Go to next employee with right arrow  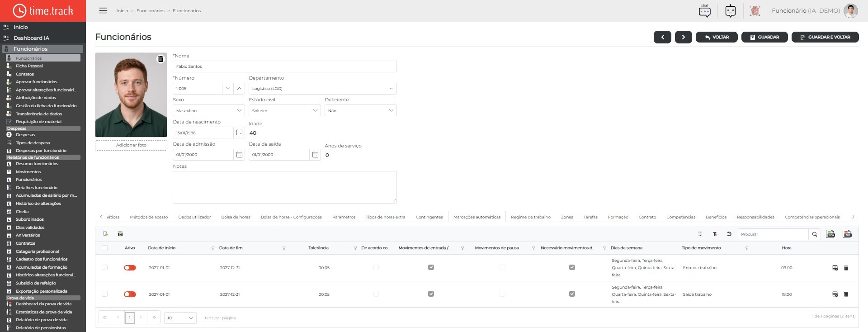click(x=684, y=37)
